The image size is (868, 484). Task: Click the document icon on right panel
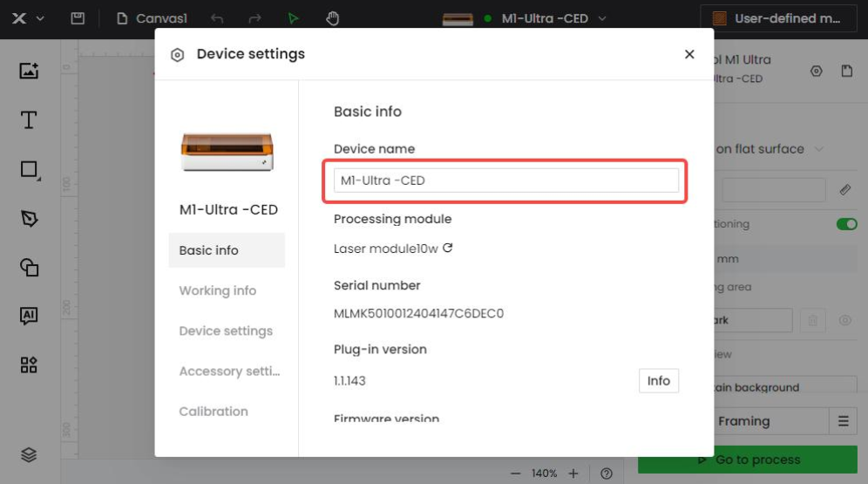coord(847,71)
